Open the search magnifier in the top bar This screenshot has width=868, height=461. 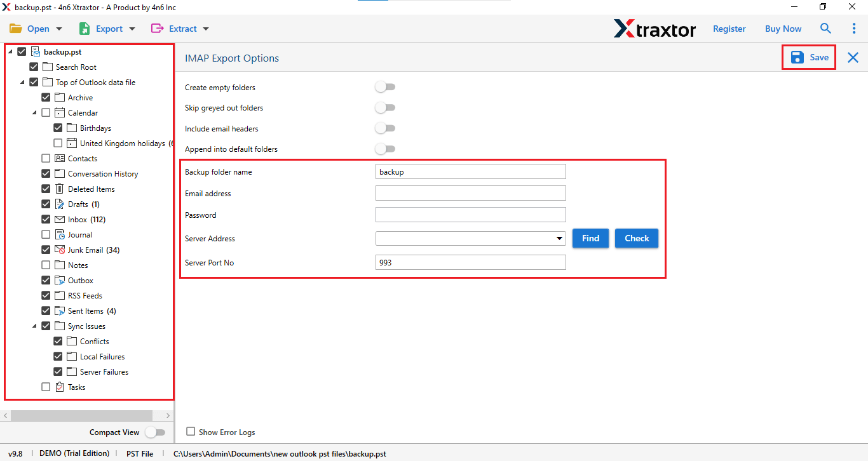825,28
